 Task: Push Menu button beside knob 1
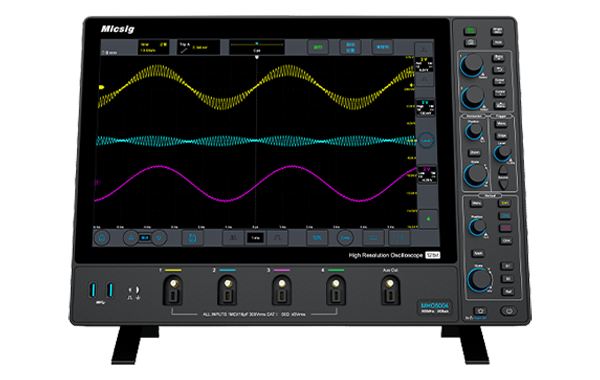point(498,58)
